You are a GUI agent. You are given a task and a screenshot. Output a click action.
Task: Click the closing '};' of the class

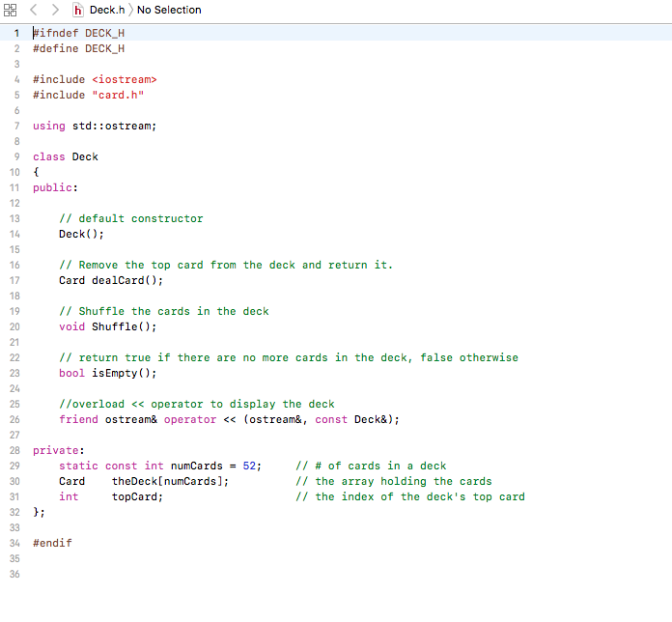coord(39,512)
